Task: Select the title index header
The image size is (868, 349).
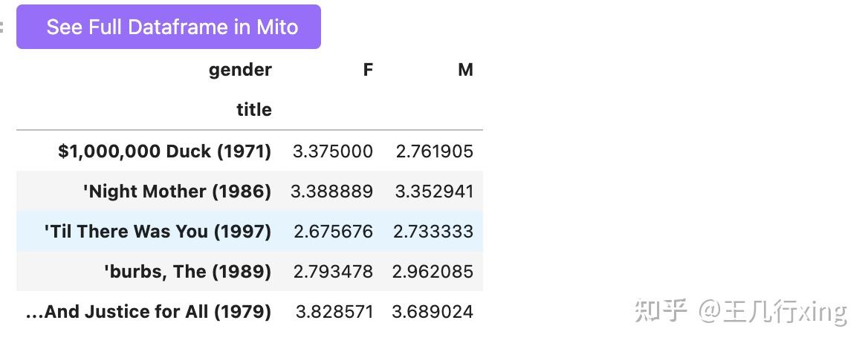Action: [254, 110]
